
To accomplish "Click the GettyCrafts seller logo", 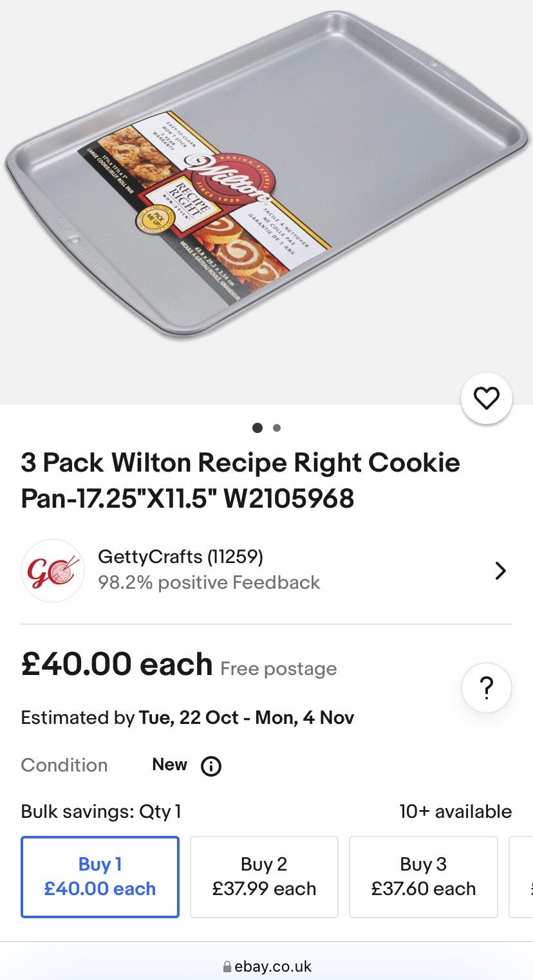I will 53,571.
